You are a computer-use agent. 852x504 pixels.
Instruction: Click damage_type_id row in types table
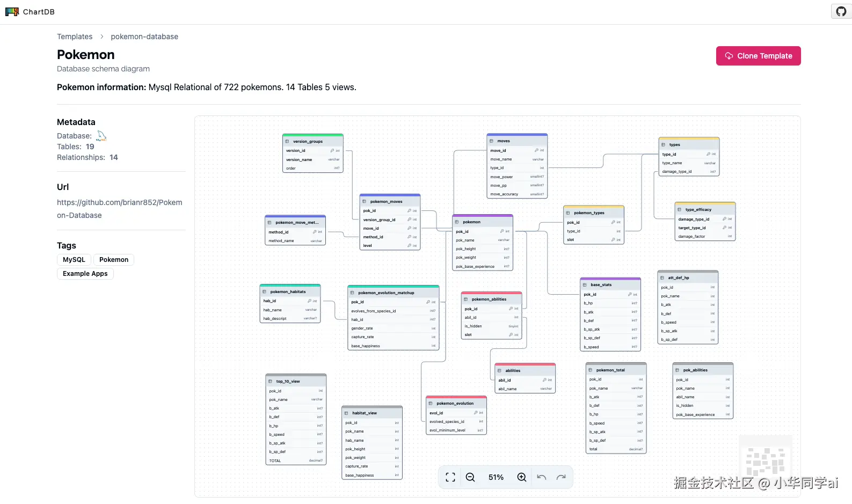(689, 172)
